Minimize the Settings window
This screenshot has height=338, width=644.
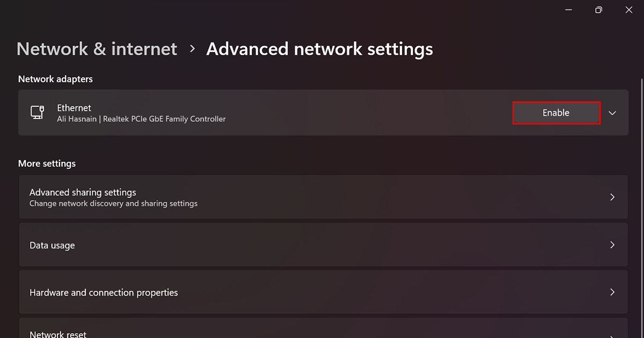[x=568, y=10]
